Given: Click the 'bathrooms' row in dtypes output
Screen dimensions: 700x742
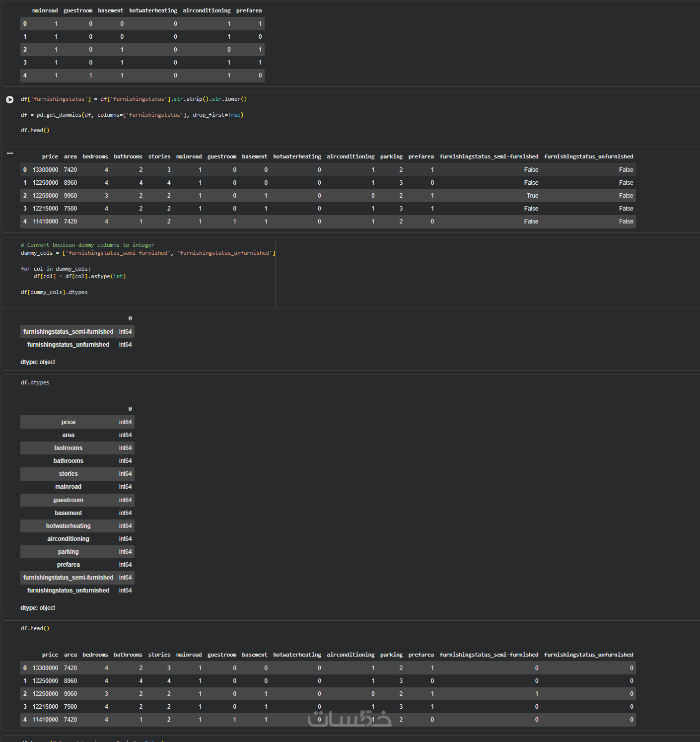Looking at the screenshot, I should 69,461.
